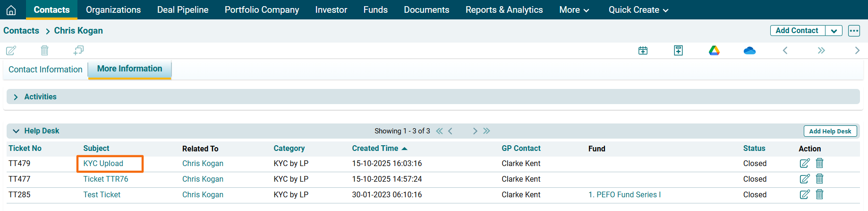This screenshot has height=211, width=868.
Task: Expand the Activities section
Action: coord(16,97)
